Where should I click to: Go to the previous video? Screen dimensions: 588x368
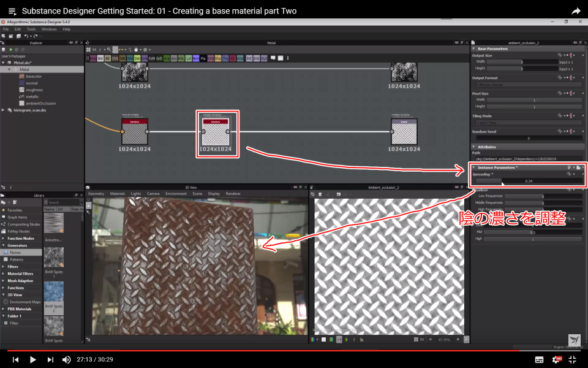pos(15,360)
